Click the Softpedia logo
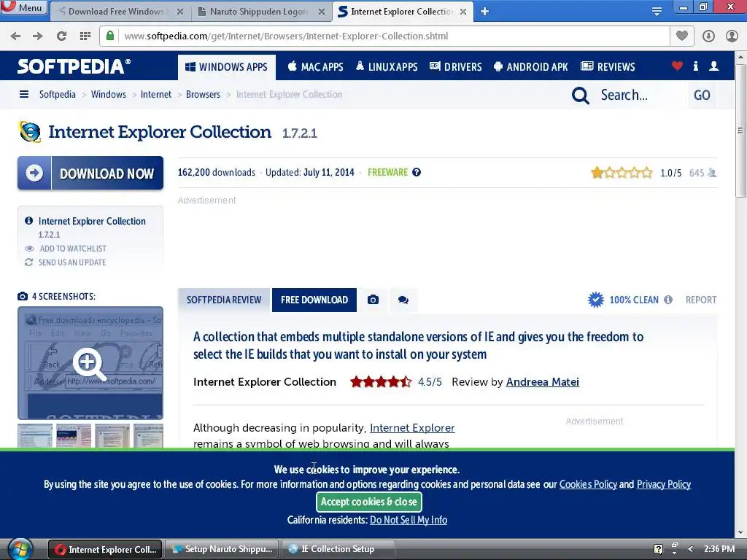This screenshot has height=560, width=747. click(74, 66)
